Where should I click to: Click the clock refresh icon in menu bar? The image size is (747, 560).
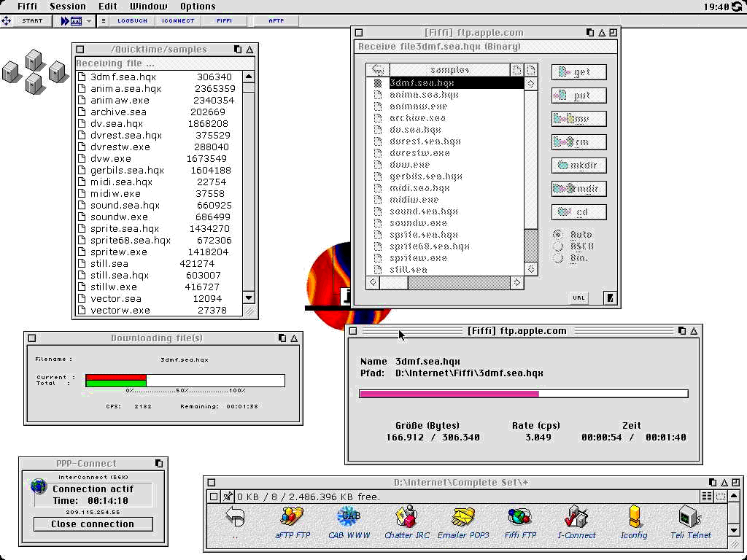click(x=737, y=7)
